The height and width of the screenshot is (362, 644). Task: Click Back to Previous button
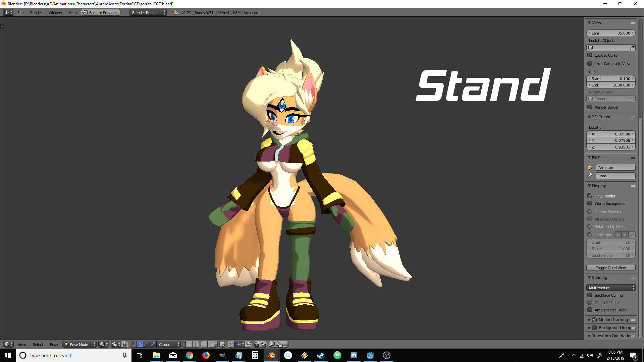pyautogui.click(x=100, y=12)
